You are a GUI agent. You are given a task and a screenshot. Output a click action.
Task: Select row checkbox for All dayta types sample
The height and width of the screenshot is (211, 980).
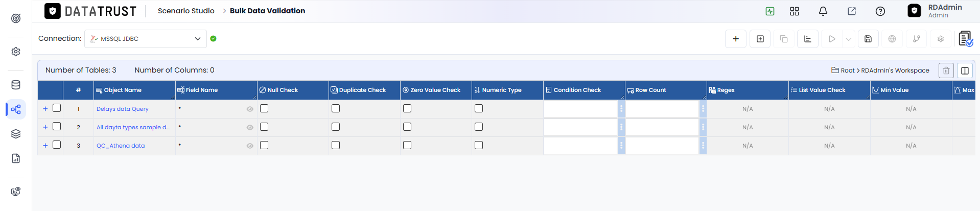(x=57, y=127)
